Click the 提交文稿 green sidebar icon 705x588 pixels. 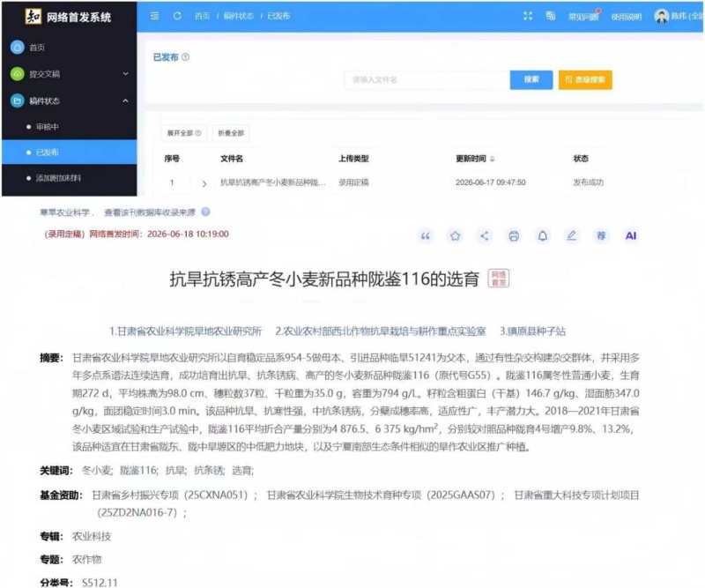(x=17, y=74)
